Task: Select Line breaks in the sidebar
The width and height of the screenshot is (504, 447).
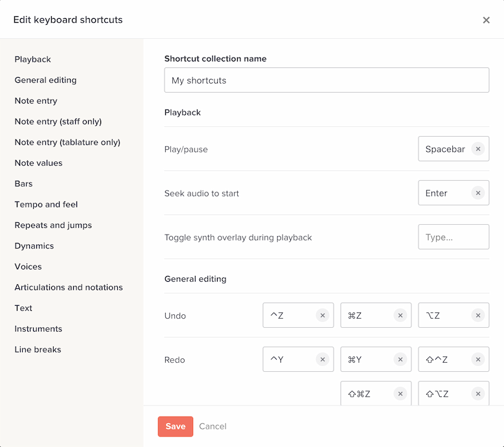Action: click(x=38, y=350)
